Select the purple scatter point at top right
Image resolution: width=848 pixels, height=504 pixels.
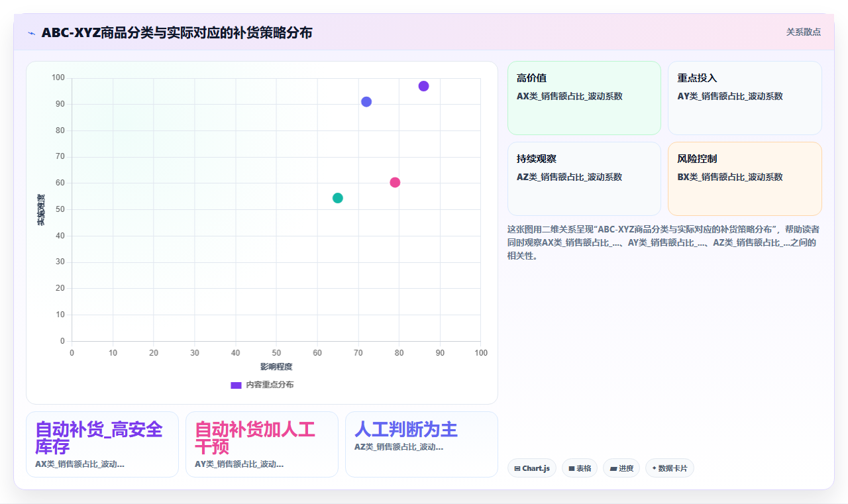423,86
